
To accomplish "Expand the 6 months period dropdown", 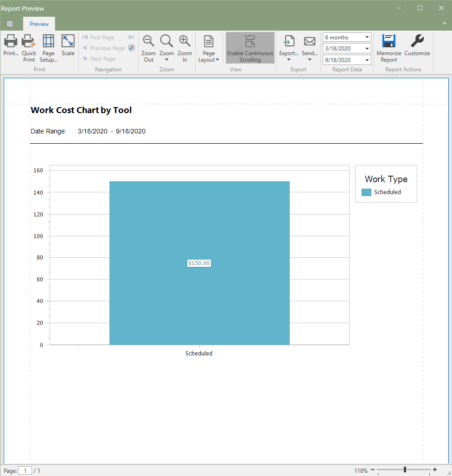I will click(367, 37).
